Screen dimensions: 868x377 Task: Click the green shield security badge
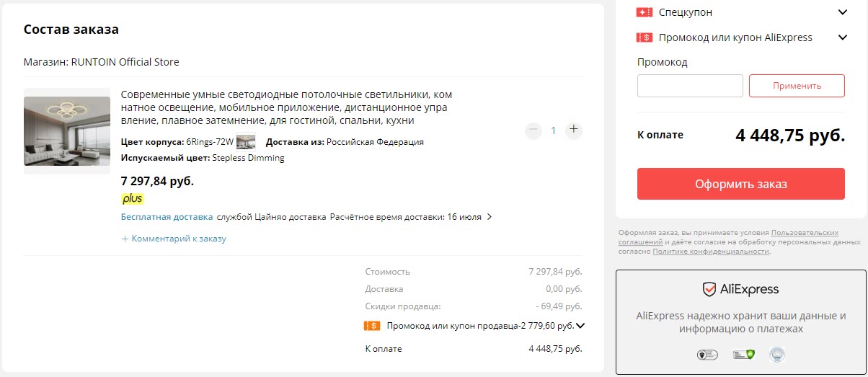(x=743, y=354)
